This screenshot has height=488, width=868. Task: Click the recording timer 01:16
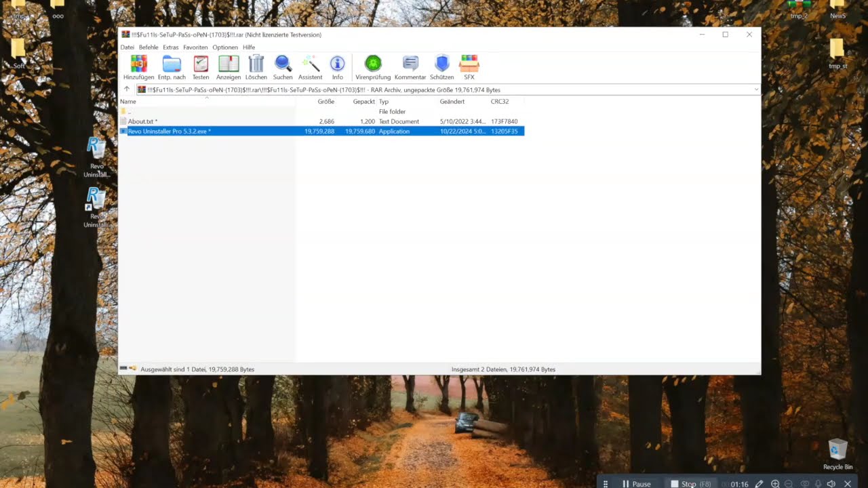point(739,484)
